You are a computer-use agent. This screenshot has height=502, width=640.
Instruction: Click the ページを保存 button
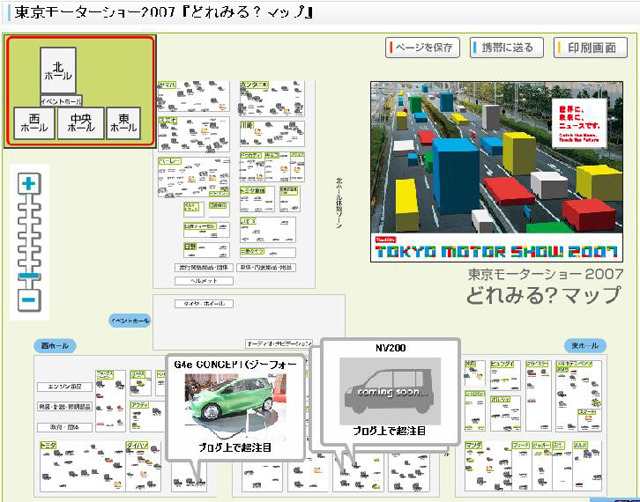point(422,48)
